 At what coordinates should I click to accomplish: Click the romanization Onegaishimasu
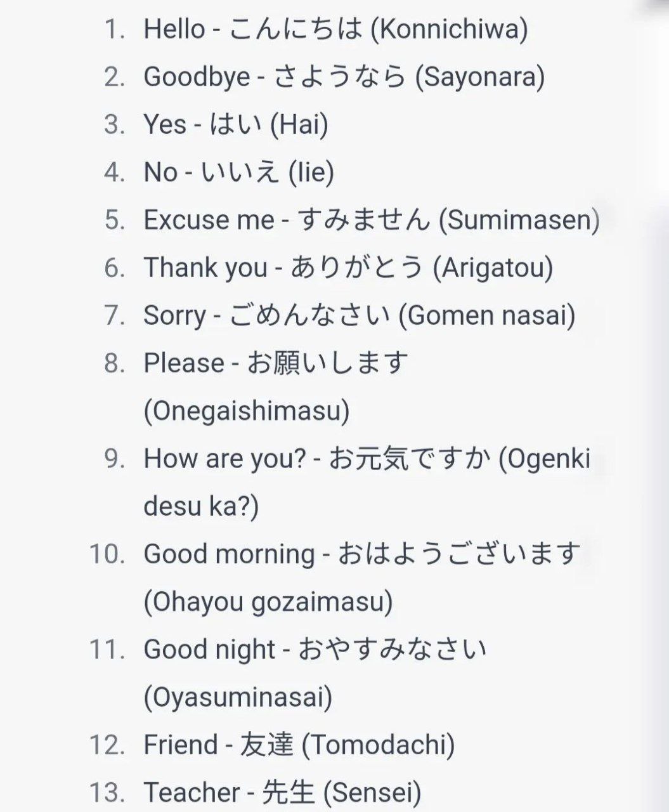click(247, 411)
